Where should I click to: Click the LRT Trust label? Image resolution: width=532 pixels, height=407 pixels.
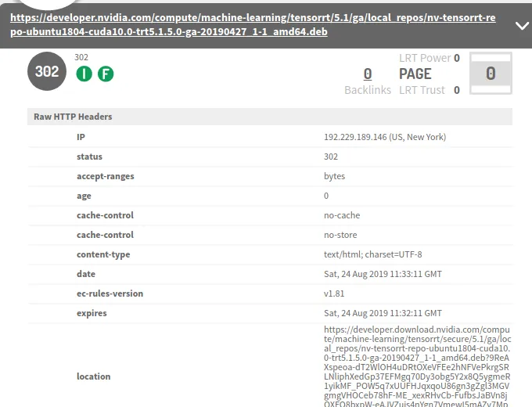click(422, 90)
